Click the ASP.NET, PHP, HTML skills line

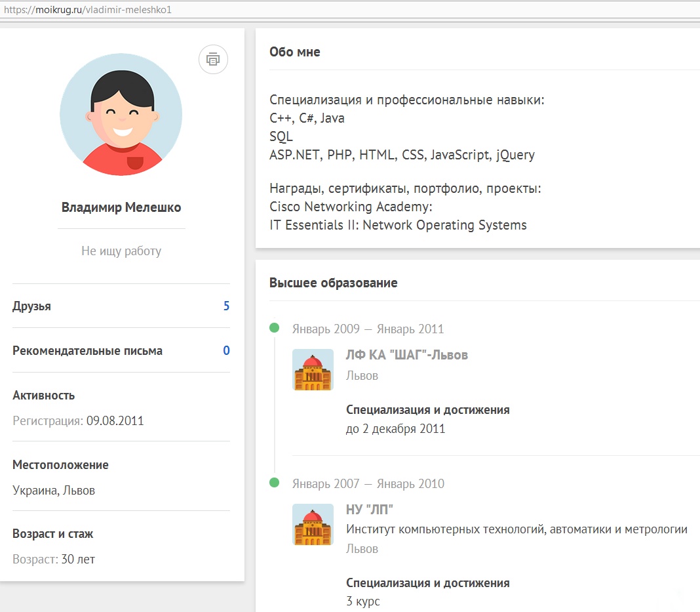point(402,155)
